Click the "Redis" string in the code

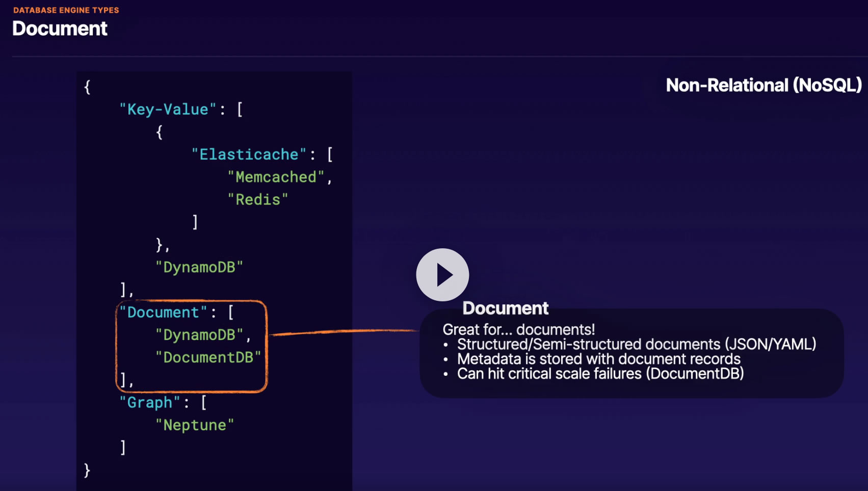click(258, 199)
